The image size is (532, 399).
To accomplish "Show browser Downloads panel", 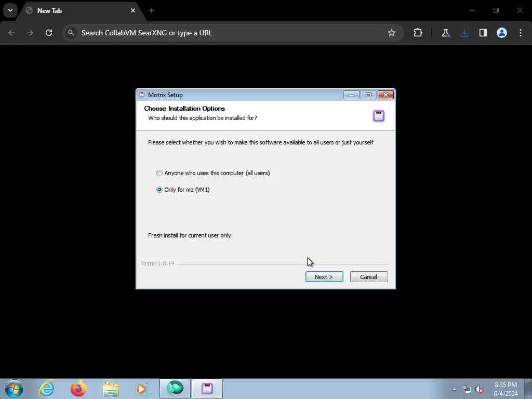I will click(464, 33).
